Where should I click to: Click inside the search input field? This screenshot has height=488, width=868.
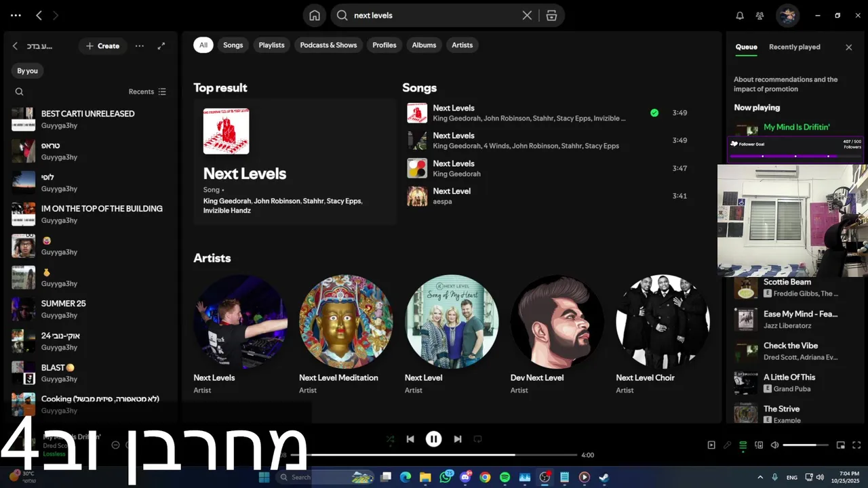pyautogui.click(x=434, y=16)
